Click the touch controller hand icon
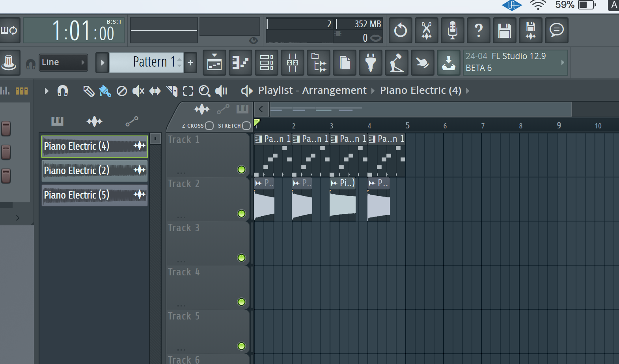Screen dimensions: 619x364 click(423, 63)
